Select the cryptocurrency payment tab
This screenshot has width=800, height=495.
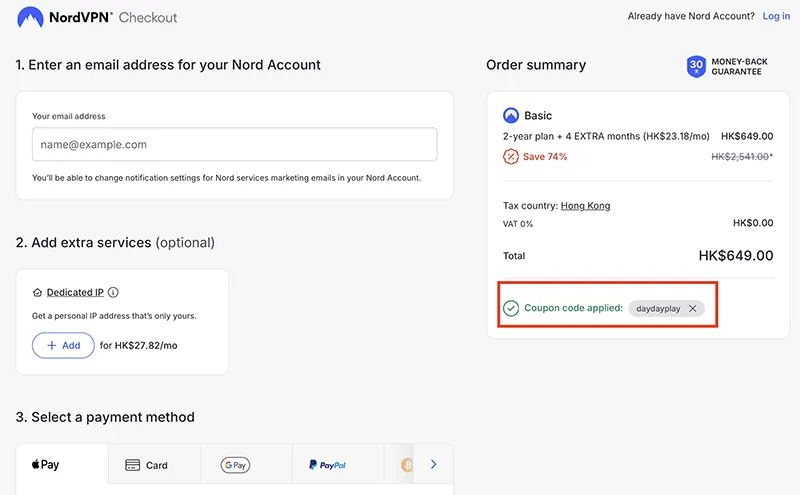tap(406, 465)
